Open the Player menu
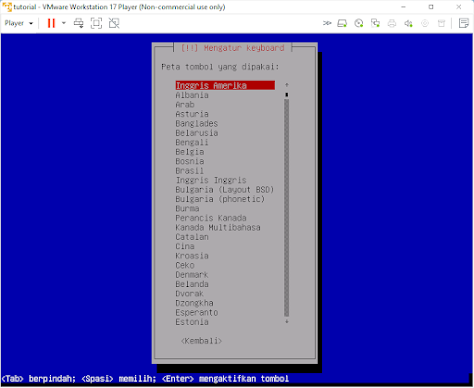Image resolution: width=474 pixels, height=388 pixels. click(x=19, y=23)
